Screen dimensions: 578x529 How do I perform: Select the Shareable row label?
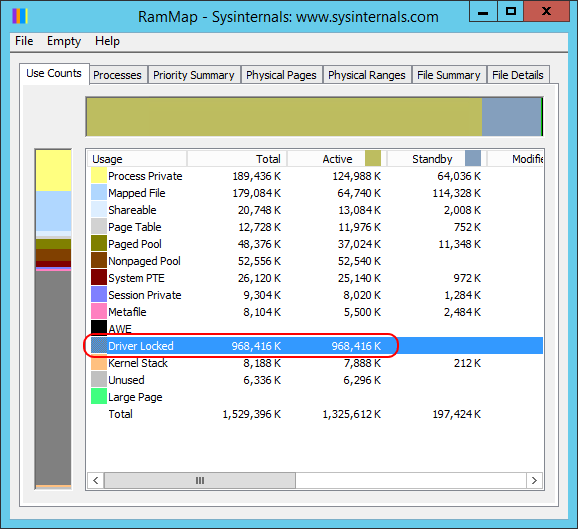click(x=132, y=210)
